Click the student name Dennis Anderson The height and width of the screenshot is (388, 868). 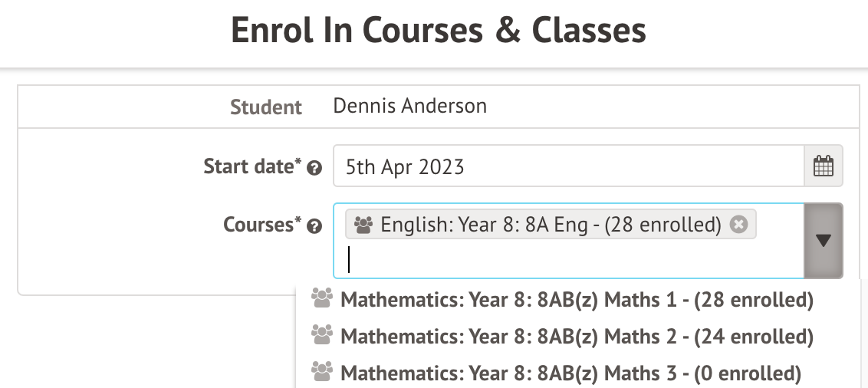coord(409,106)
